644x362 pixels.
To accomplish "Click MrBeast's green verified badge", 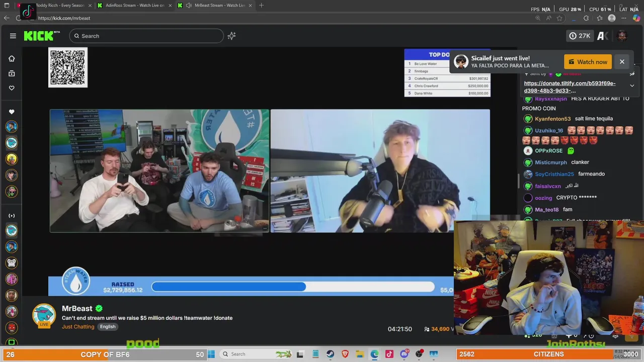I will (x=99, y=308).
